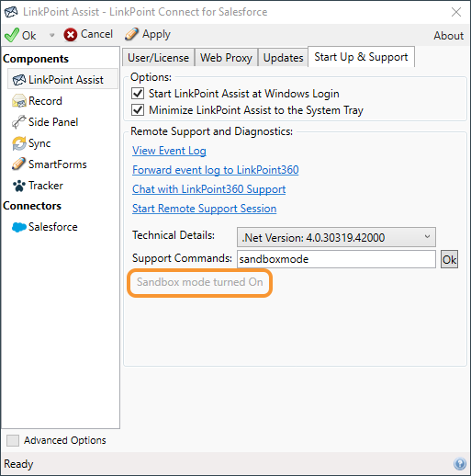Toggle Start LinkPoint Assist at Windows Login
Image resolution: width=471 pixels, height=476 pixels.
click(x=138, y=93)
